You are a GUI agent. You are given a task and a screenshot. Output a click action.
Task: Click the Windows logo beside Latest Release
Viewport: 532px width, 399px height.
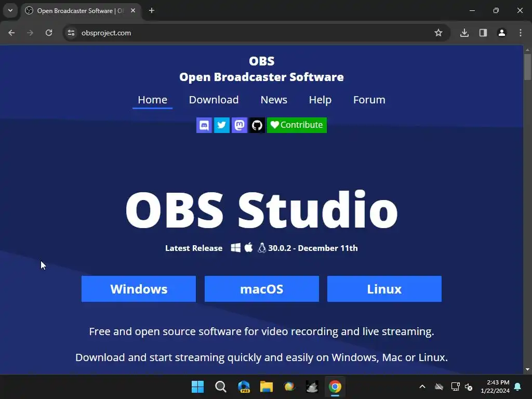pos(235,248)
